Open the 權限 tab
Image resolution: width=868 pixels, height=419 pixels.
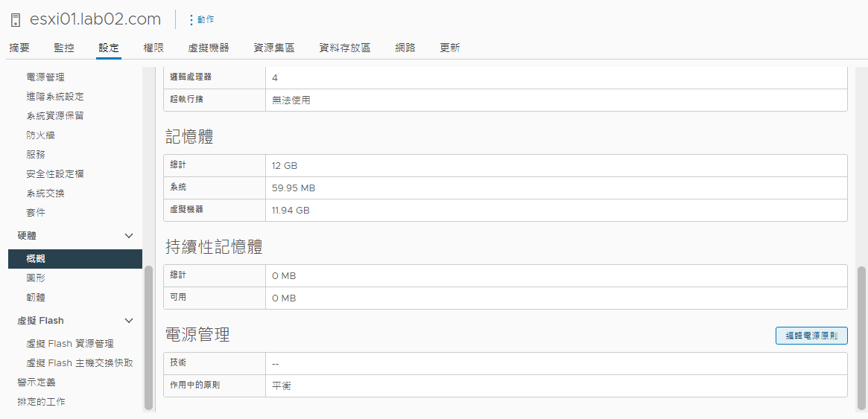tap(153, 48)
